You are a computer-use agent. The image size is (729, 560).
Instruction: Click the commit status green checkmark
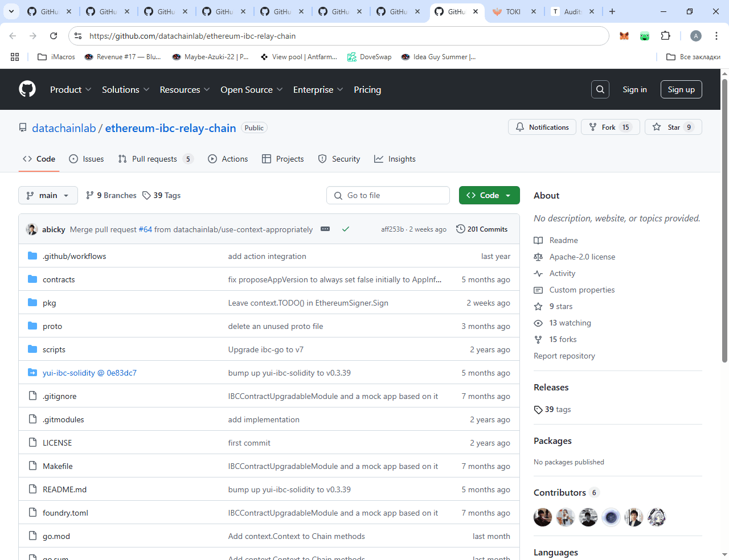[346, 229]
